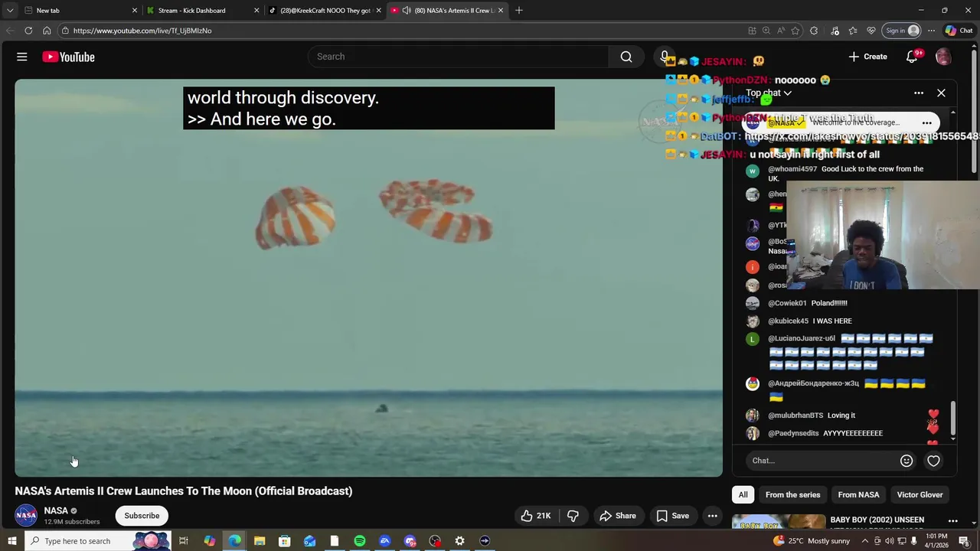Select the Victor Glover chip
Viewport: 980px width, 551px height.
(x=920, y=494)
